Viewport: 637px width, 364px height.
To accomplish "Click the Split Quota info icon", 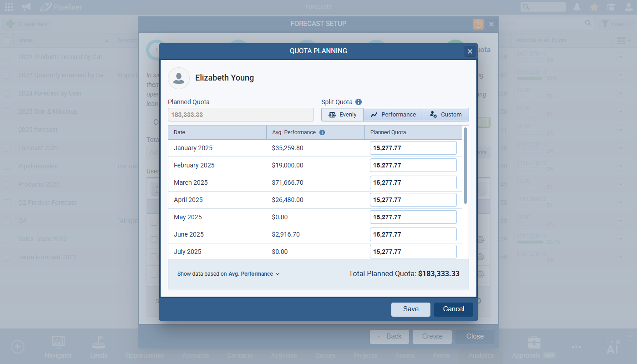I will point(359,102).
